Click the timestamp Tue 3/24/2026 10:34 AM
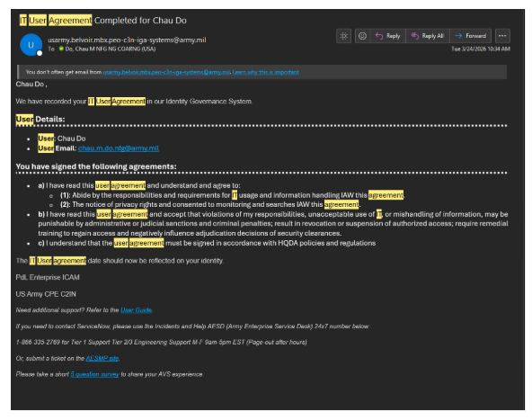 pyautogui.click(x=481, y=49)
